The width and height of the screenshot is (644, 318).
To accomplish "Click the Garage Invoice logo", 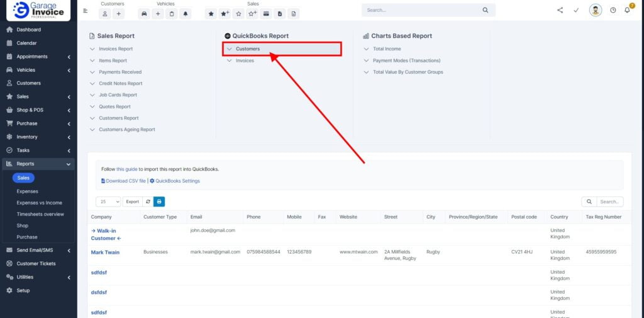I will pos(38,10).
